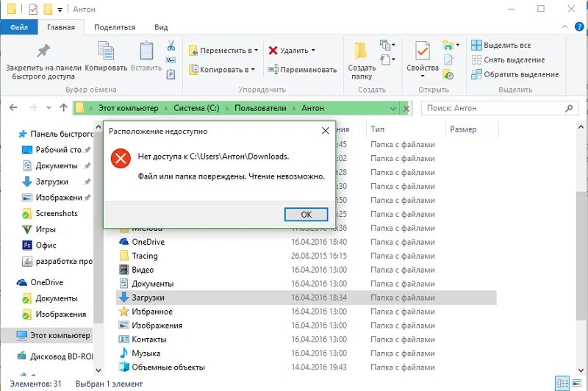Select the Избранное folder row

pos(306,311)
